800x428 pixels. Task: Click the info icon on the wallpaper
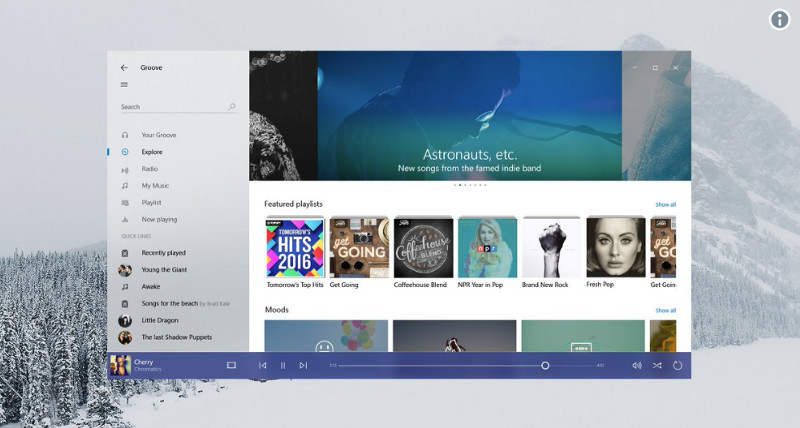pyautogui.click(x=780, y=20)
